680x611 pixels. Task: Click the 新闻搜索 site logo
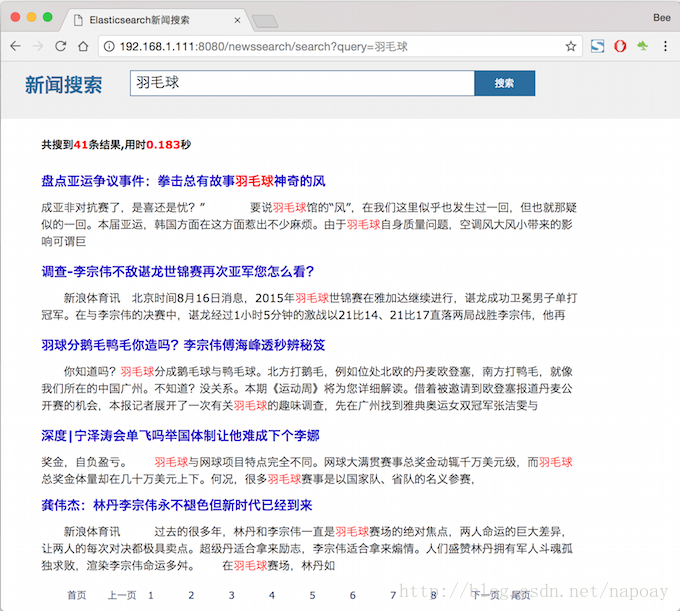[x=63, y=84]
